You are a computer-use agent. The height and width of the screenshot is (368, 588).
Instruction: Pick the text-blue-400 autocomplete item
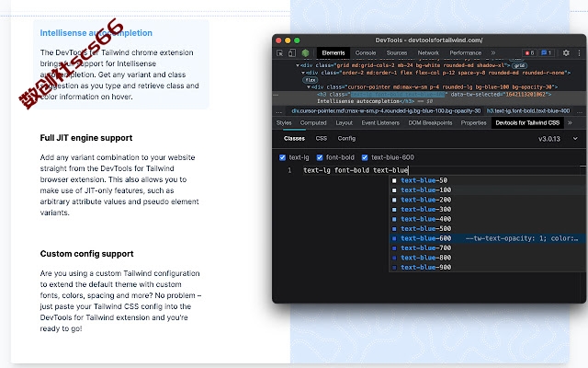[487, 219]
